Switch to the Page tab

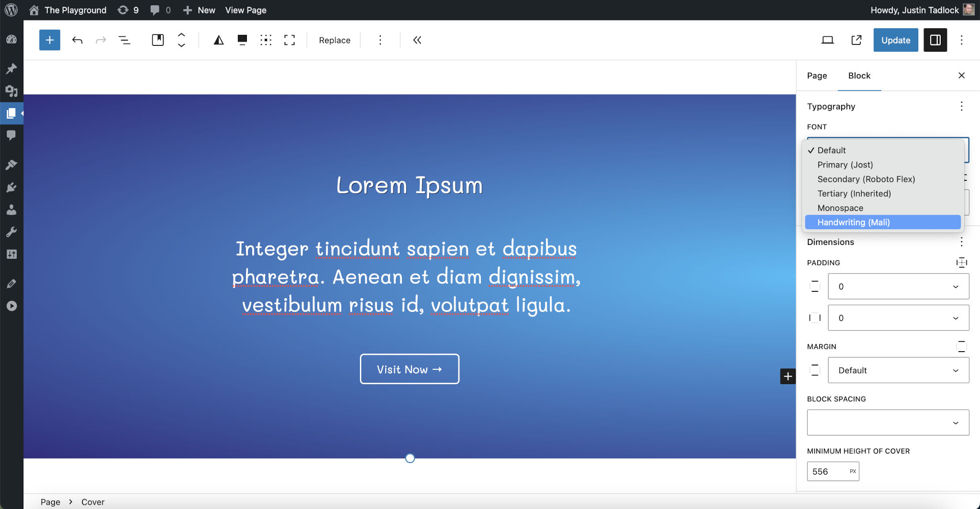(x=816, y=76)
